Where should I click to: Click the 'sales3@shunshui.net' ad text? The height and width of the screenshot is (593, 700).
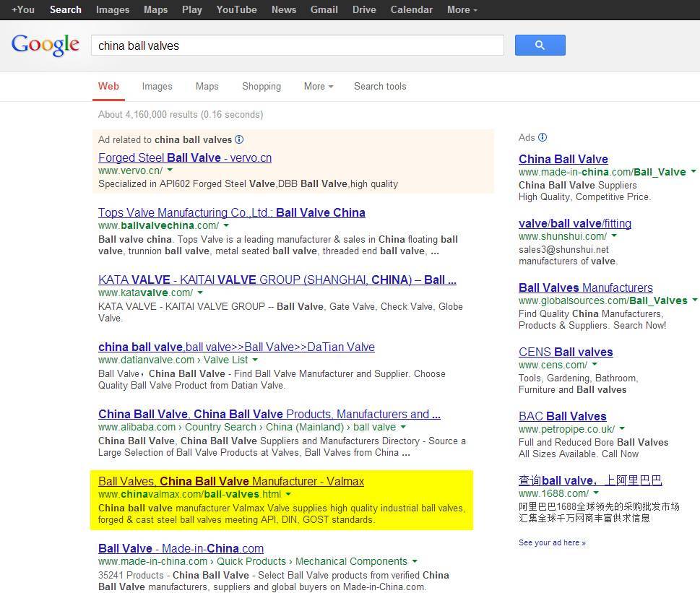coord(563,249)
